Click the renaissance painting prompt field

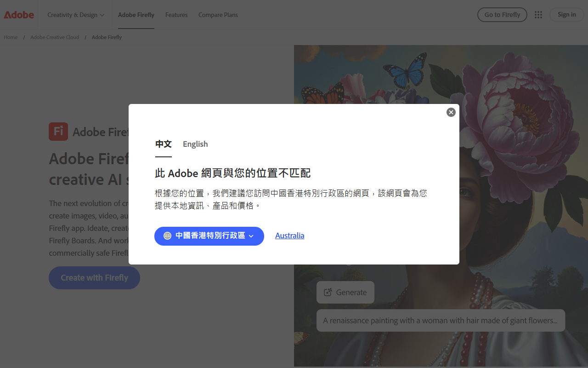(441, 321)
